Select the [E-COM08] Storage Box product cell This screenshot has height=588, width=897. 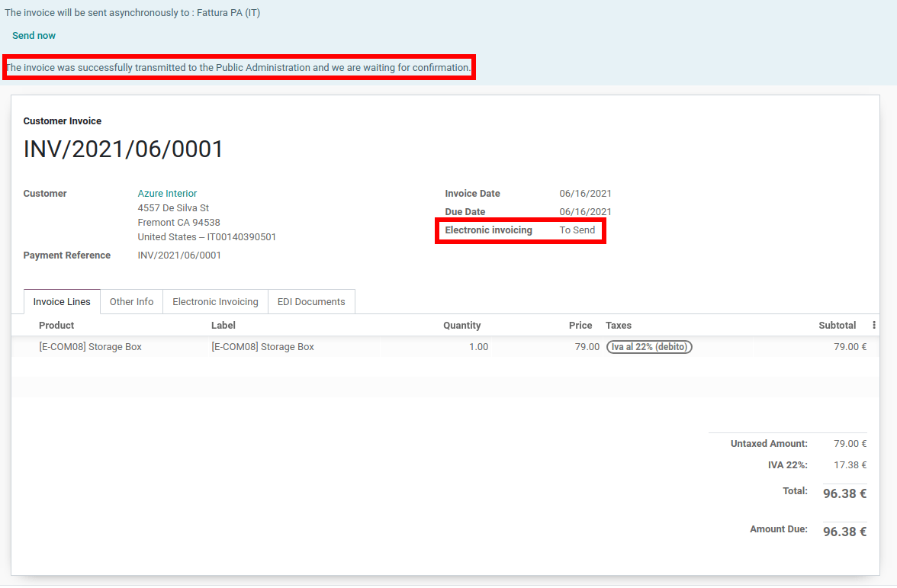[90, 346]
